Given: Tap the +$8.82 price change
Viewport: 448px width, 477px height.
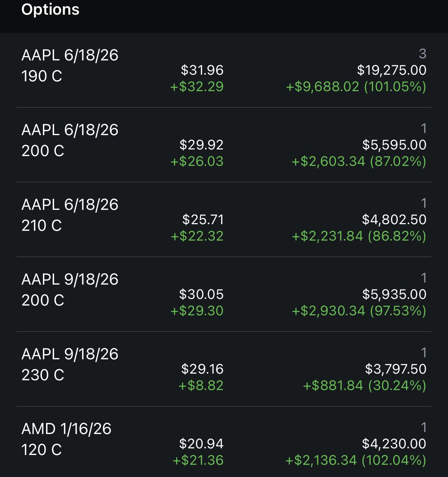Looking at the screenshot, I should pyautogui.click(x=201, y=386).
